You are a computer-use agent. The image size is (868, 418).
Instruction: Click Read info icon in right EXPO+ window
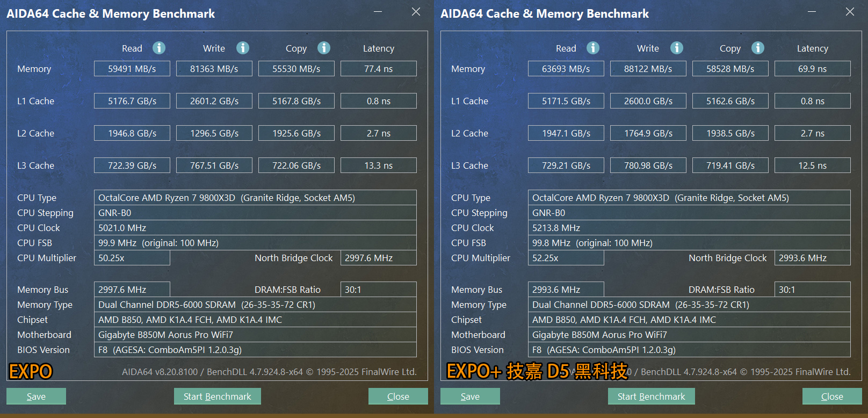coord(593,48)
